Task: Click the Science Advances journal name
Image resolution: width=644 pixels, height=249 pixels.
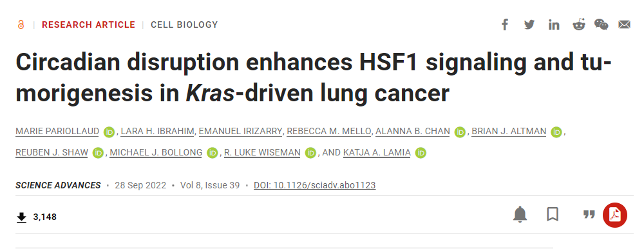Action: click(x=58, y=185)
